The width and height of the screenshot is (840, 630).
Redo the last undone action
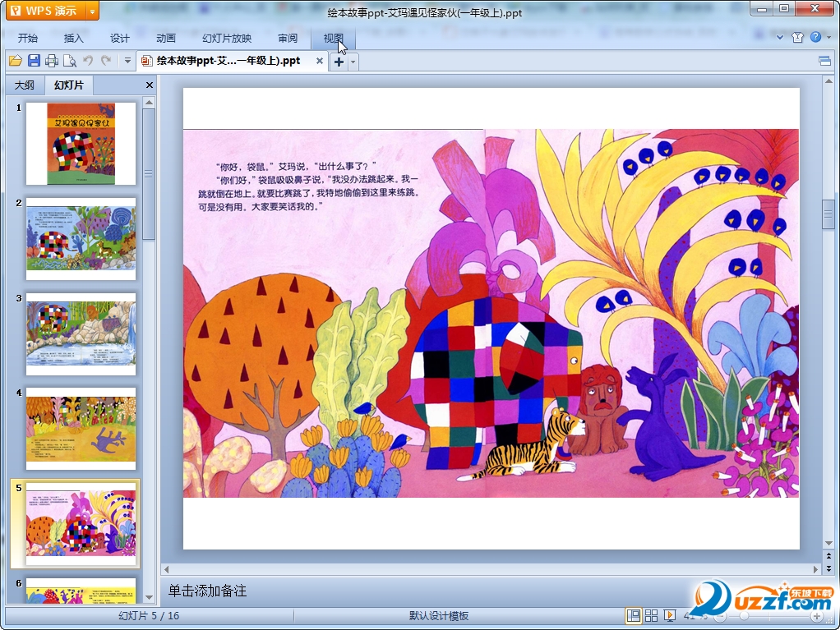pyautogui.click(x=106, y=61)
